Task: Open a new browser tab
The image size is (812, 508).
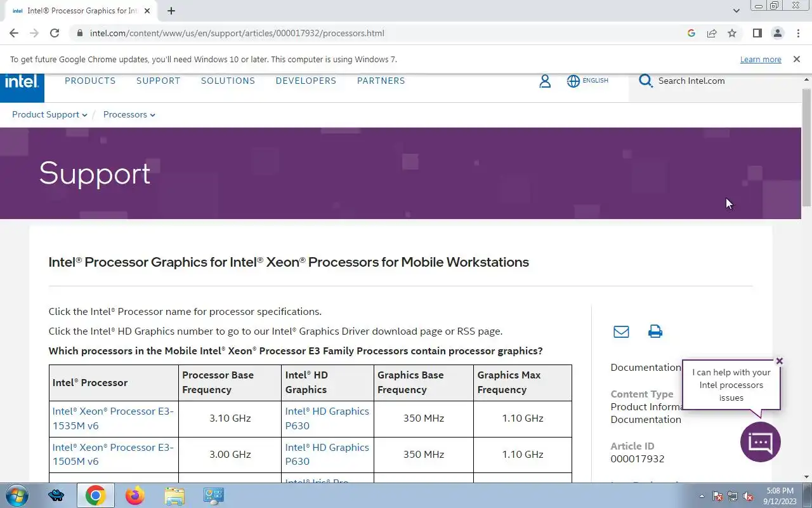Action: pos(171,11)
